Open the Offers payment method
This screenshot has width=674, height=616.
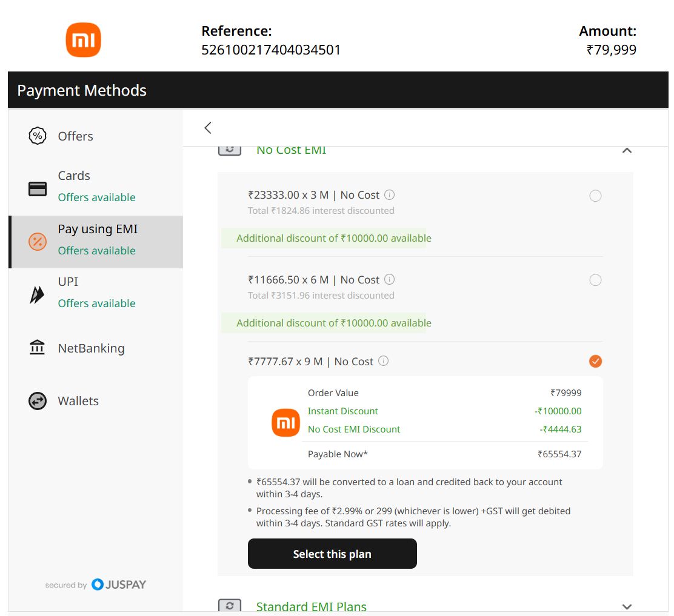point(96,136)
